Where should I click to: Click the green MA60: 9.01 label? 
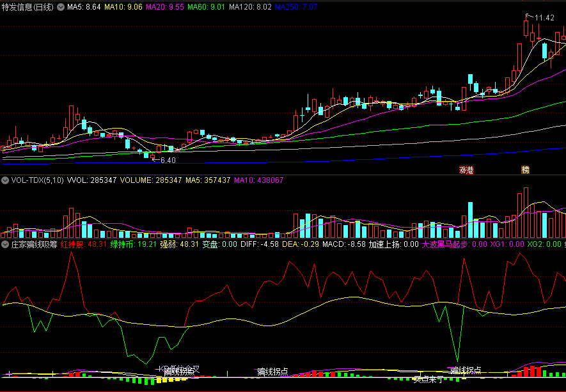click(207, 7)
